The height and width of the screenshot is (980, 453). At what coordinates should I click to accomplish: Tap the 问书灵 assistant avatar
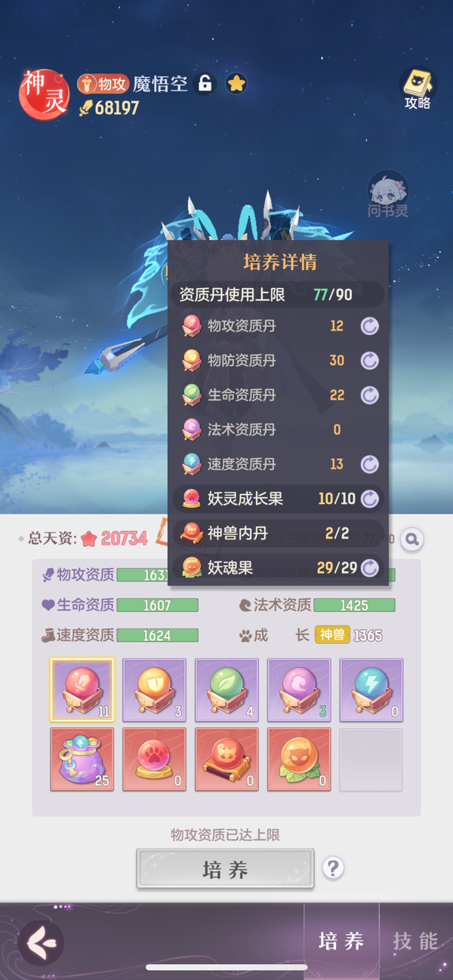pos(388,194)
